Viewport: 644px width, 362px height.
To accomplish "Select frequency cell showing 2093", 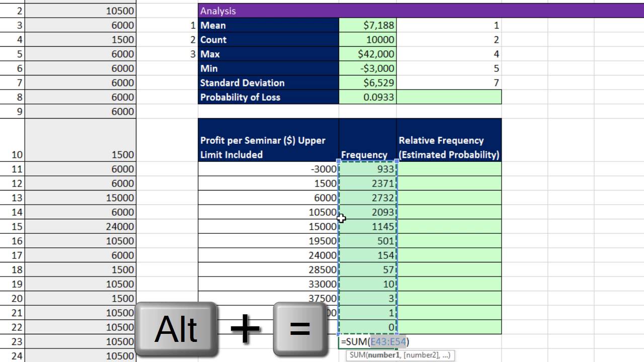I will [368, 212].
